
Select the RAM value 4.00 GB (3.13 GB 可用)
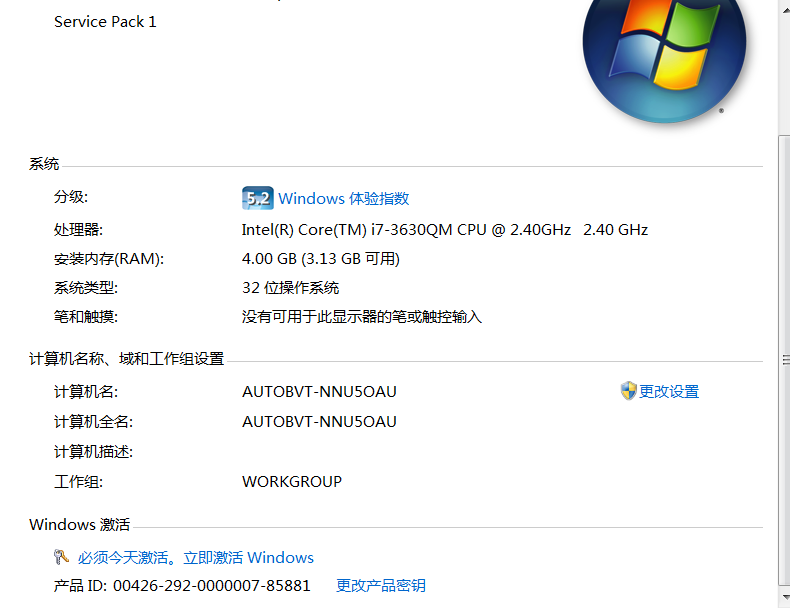click(x=321, y=259)
